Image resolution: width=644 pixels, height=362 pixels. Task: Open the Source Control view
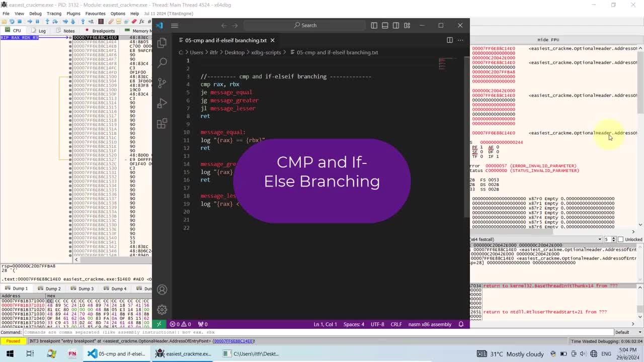pyautogui.click(x=162, y=83)
